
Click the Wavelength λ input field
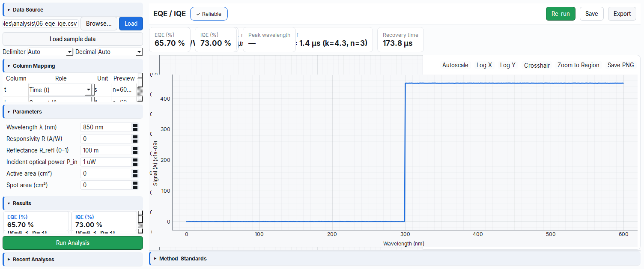point(106,127)
